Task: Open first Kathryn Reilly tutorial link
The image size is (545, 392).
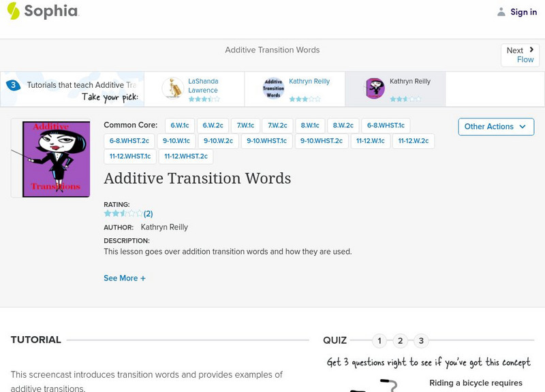Action: pos(309,81)
